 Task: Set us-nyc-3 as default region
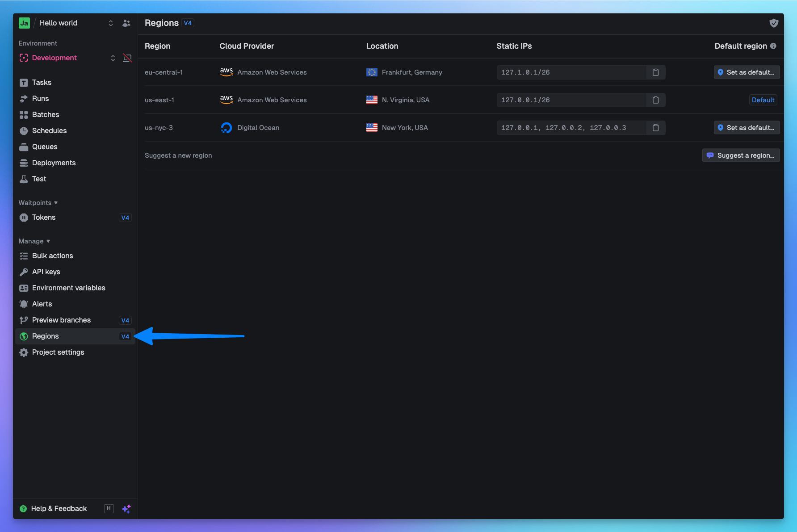tap(747, 128)
